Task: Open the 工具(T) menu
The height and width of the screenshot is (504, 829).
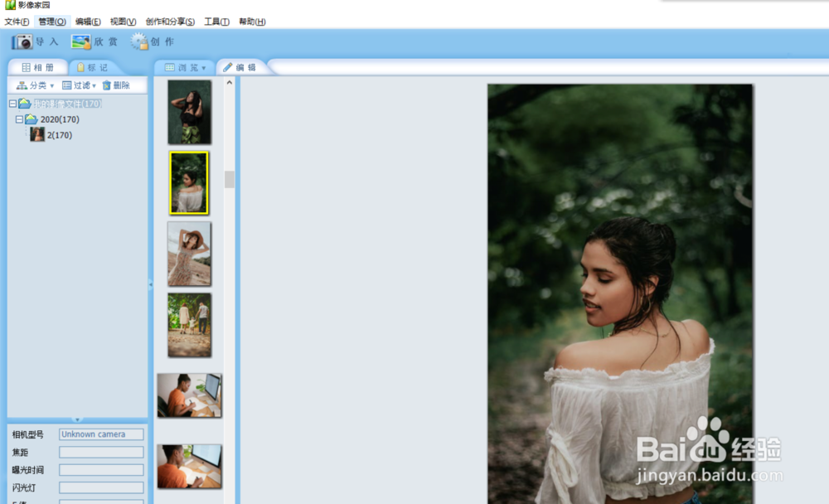Action: tap(216, 22)
